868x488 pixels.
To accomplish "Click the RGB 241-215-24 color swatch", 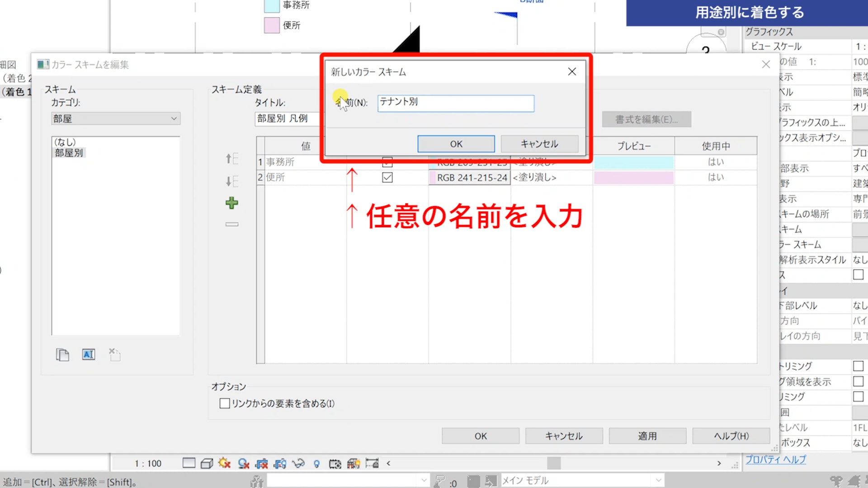I will pyautogui.click(x=469, y=178).
